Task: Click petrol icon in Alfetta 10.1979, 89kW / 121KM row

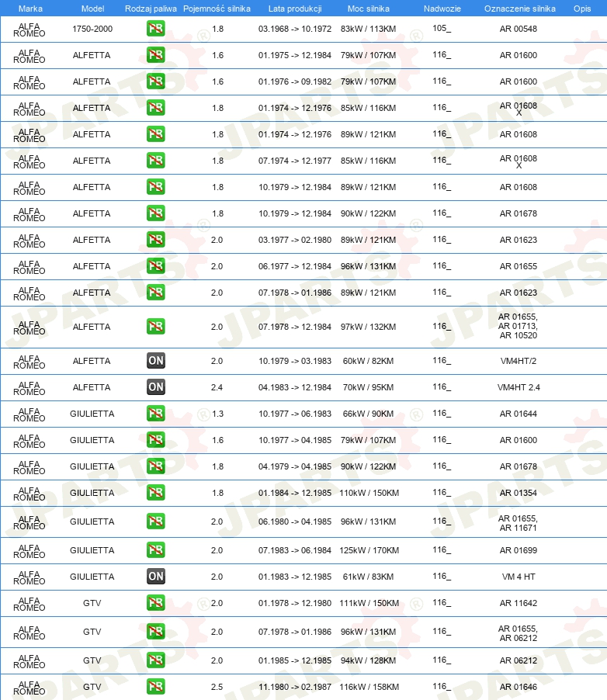Action: (x=156, y=186)
